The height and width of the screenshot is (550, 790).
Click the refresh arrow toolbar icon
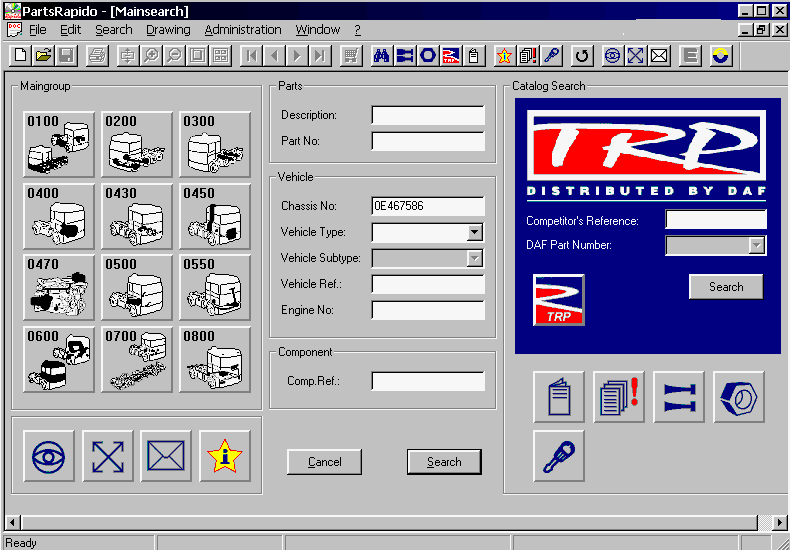point(581,55)
